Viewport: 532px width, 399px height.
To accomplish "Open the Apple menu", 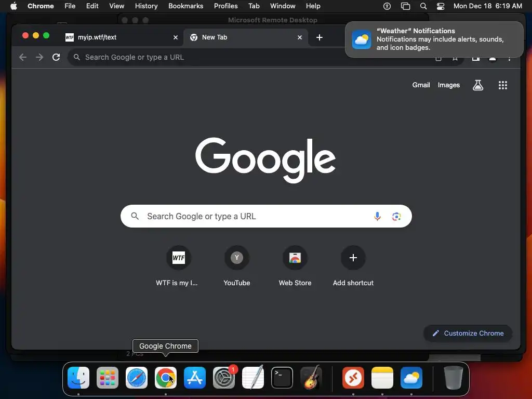I will coord(14,6).
